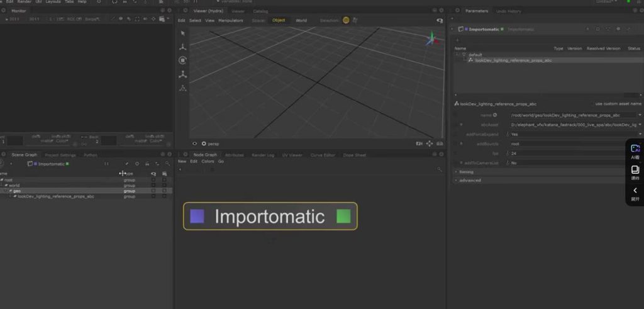Activate the rotate manipulator tool
Screen dimensions: 644x309
tap(183, 60)
